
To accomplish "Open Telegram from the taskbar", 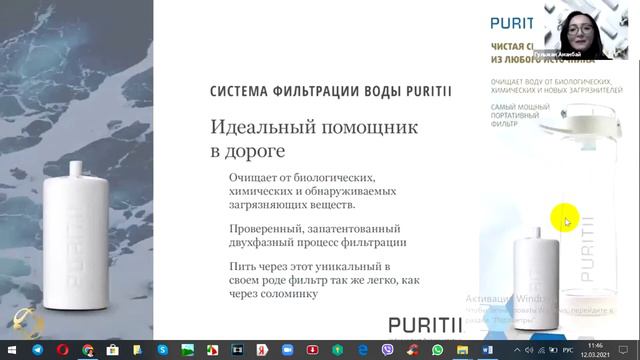I will 38,350.
